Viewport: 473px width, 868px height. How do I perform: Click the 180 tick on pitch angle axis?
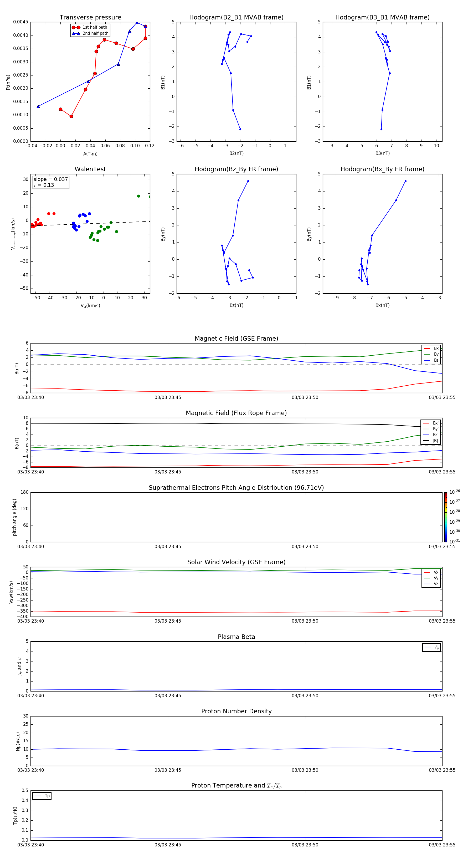(x=25, y=492)
